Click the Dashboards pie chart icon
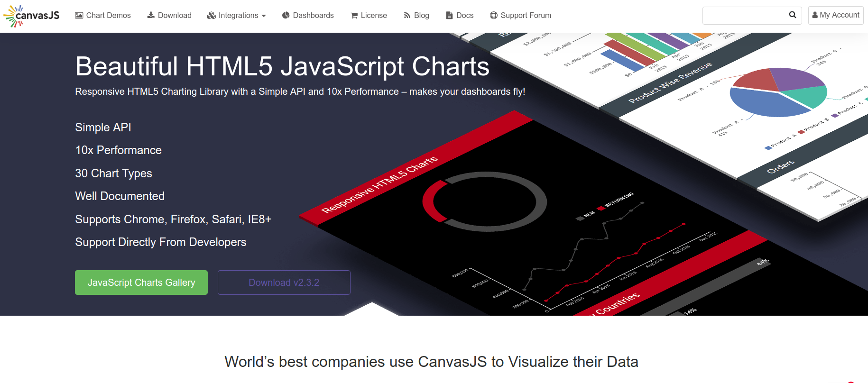The image size is (868, 383). point(286,15)
